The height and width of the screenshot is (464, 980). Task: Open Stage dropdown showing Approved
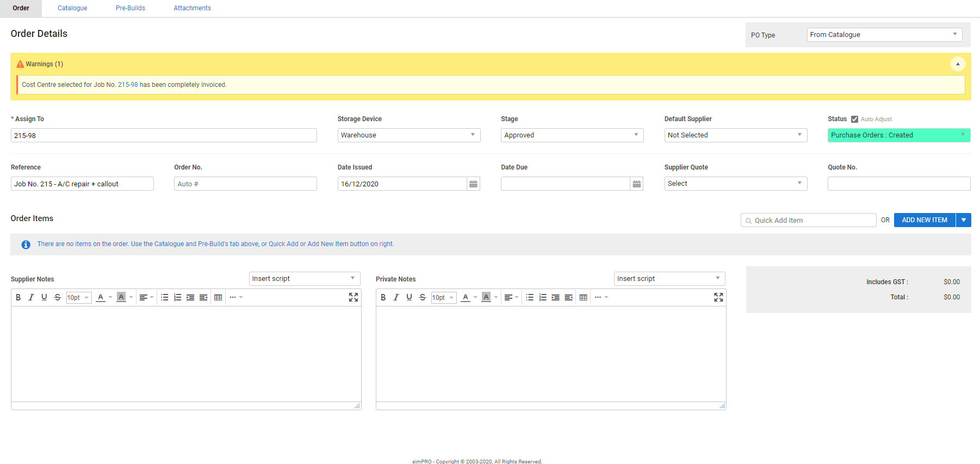click(572, 135)
